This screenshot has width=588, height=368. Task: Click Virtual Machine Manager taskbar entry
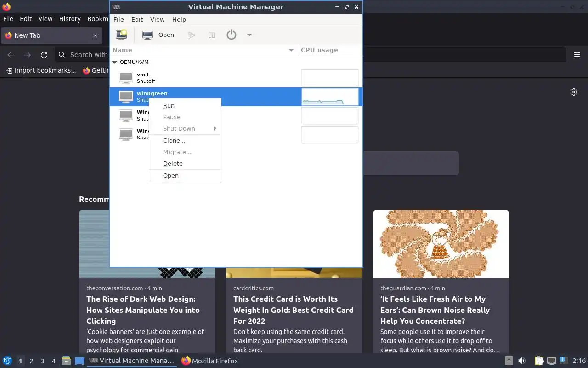pos(132,361)
